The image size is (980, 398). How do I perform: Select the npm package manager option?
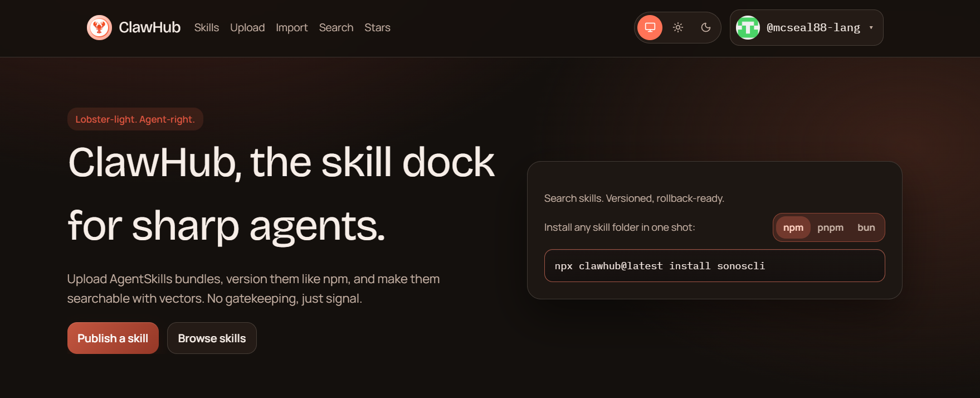(x=793, y=227)
